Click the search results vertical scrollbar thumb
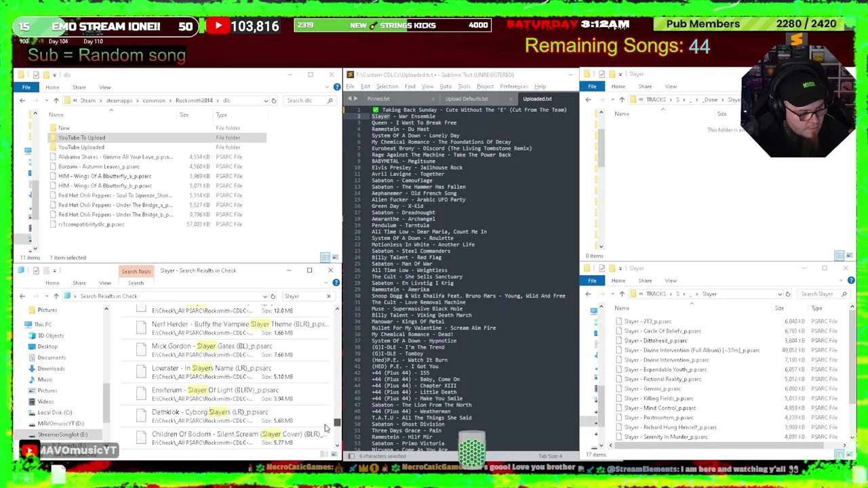Viewport: 868px width, 488px height. [x=337, y=423]
